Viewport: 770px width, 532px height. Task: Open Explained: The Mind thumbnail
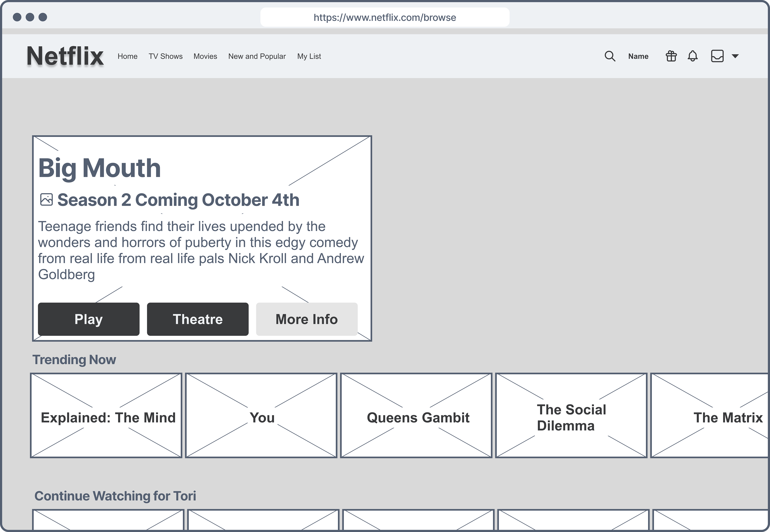point(106,415)
